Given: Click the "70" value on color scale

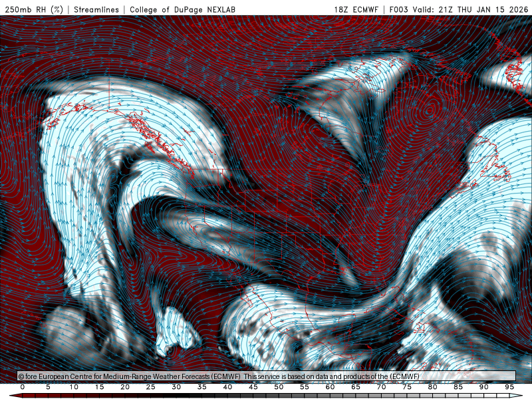Looking at the screenshot, I should 381,387.
